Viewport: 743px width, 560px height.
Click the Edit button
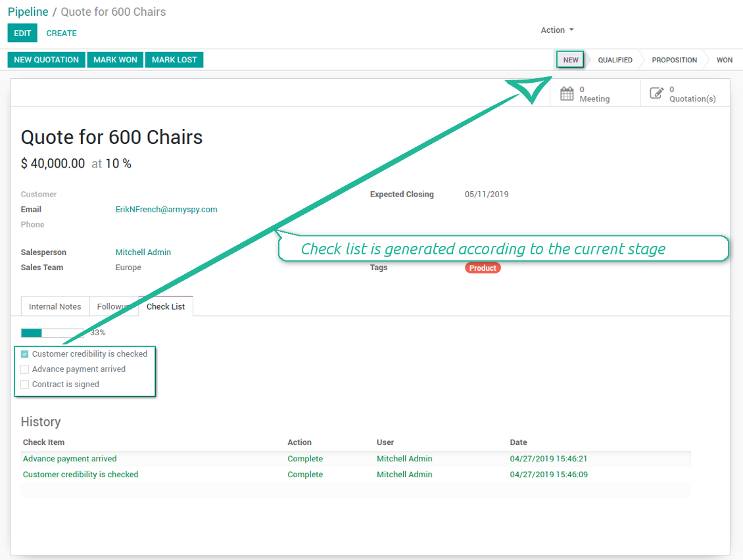(22, 33)
